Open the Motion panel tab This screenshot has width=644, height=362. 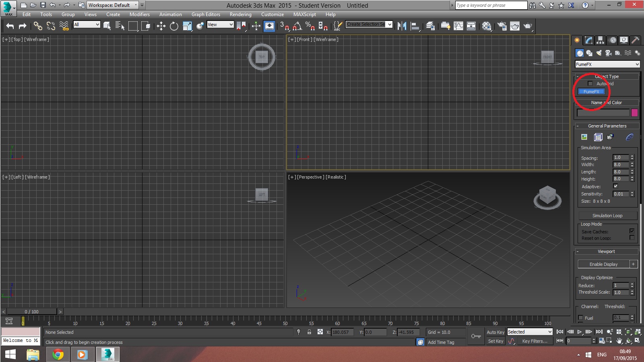(613, 40)
